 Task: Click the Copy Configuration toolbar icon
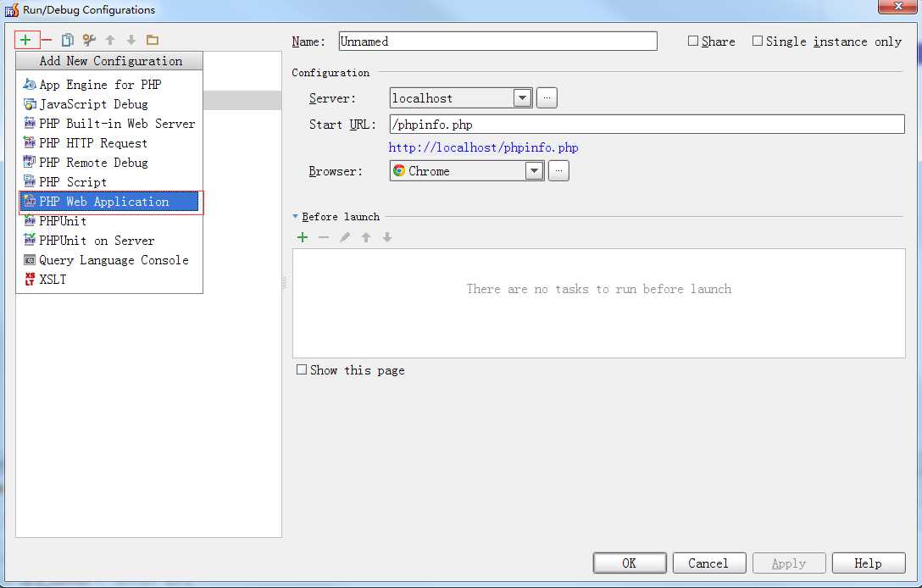[68, 40]
